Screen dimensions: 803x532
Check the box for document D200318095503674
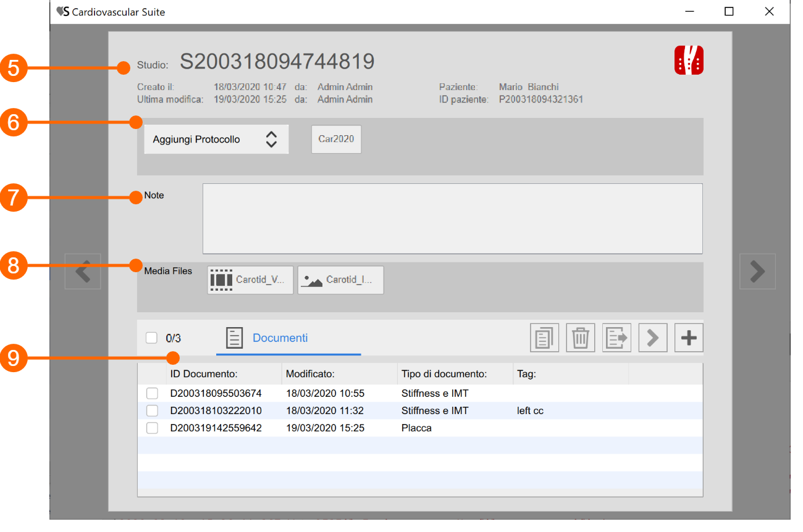(152, 393)
